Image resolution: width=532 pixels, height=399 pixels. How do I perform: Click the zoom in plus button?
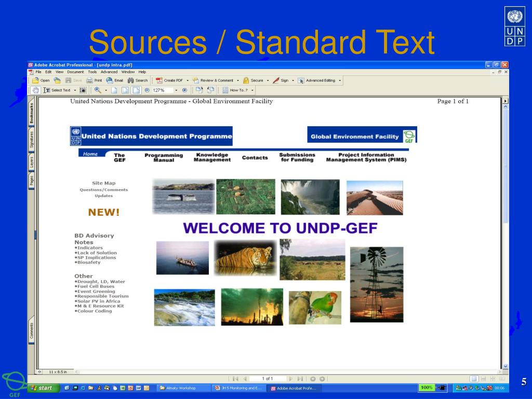184,90
